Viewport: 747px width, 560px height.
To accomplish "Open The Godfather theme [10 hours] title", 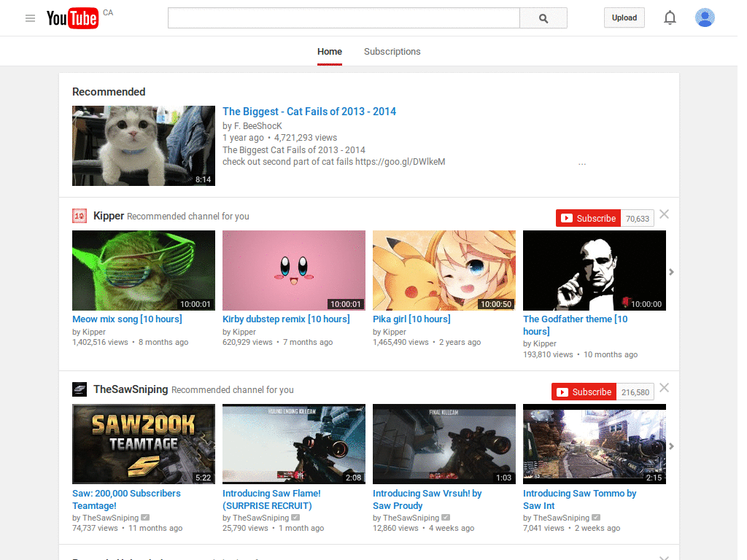I will [575, 324].
